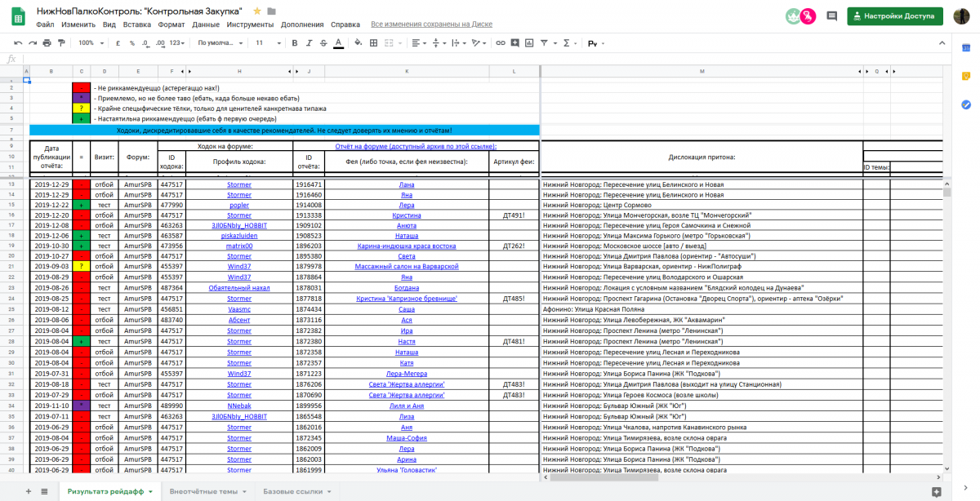Star this spreadsheet next to the title

tap(257, 11)
